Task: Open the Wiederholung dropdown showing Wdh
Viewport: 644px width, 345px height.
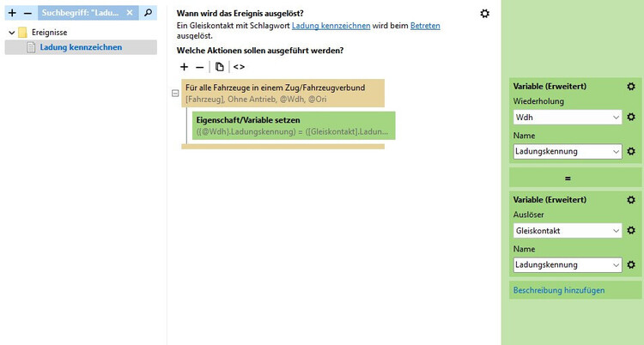Action: [567, 117]
